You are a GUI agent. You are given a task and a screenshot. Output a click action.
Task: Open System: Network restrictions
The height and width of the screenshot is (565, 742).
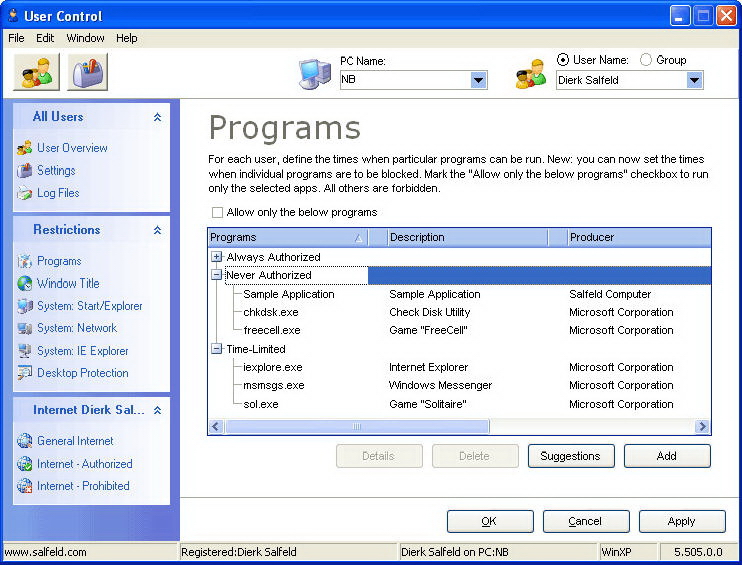coord(77,328)
